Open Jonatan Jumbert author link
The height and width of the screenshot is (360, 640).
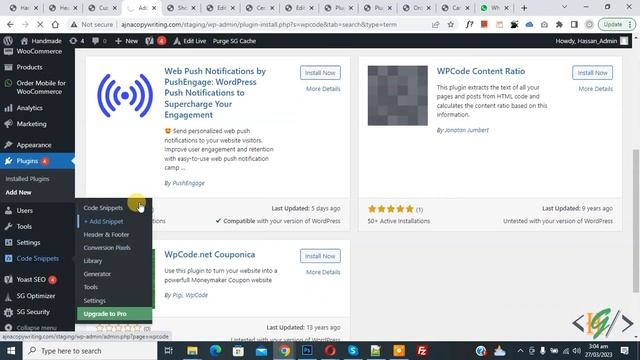(x=466, y=130)
